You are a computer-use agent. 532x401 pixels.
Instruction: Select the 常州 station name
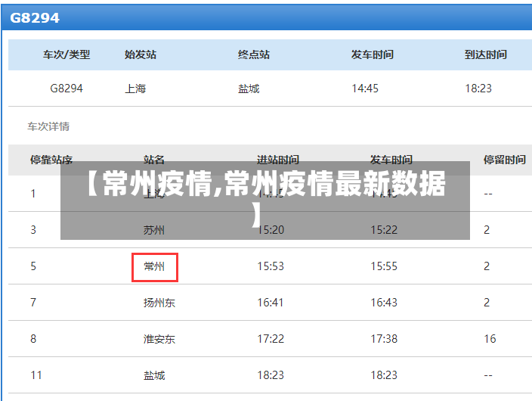point(154,266)
